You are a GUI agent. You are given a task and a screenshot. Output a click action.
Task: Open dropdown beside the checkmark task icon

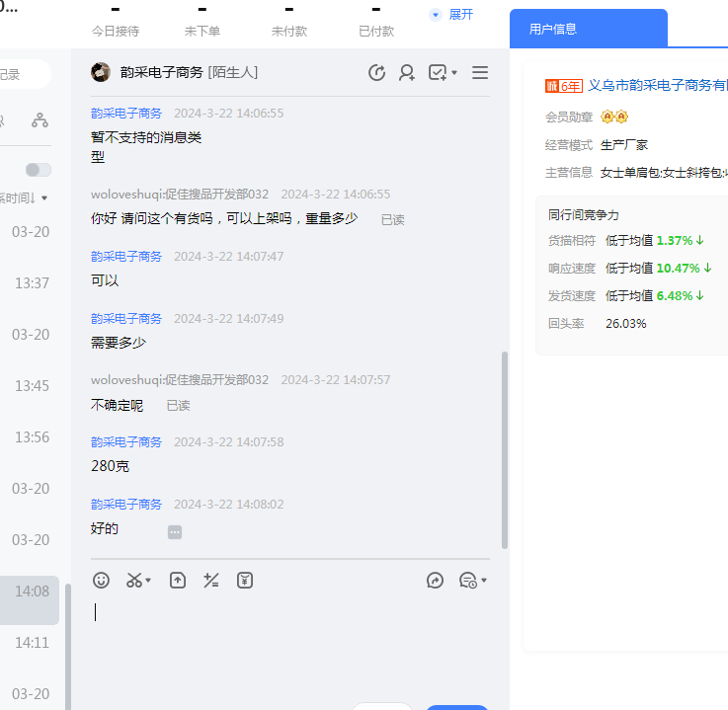click(454, 73)
